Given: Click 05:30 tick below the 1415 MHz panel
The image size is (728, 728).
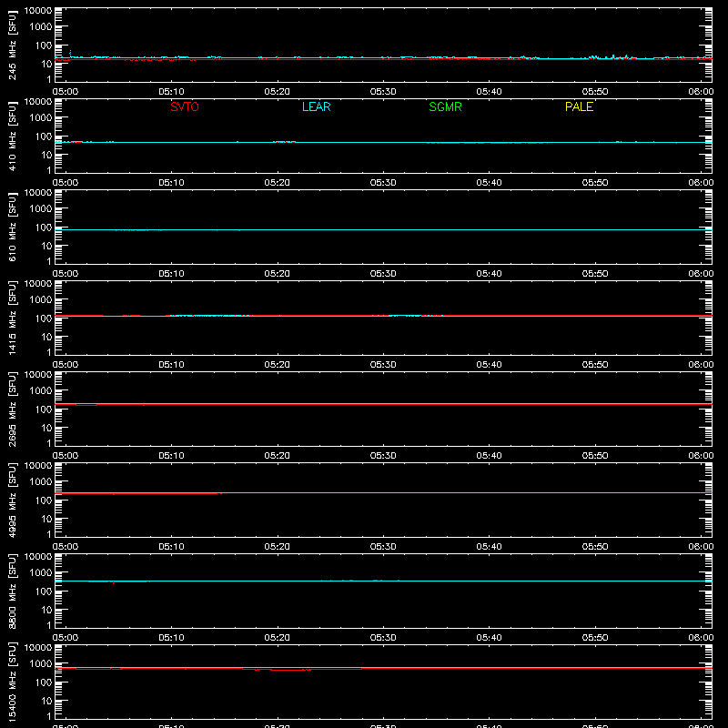Looking at the screenshot, I should (383, 365).
